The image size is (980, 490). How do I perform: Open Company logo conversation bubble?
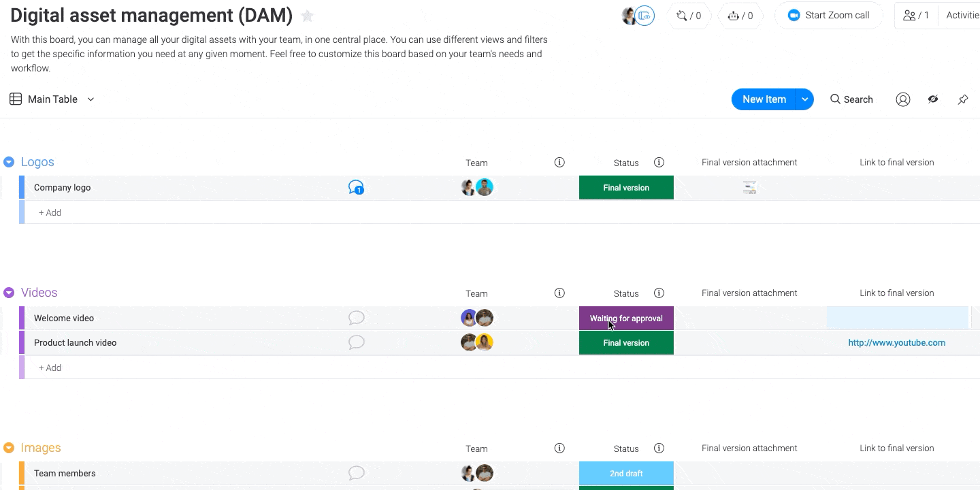point(356,187)
